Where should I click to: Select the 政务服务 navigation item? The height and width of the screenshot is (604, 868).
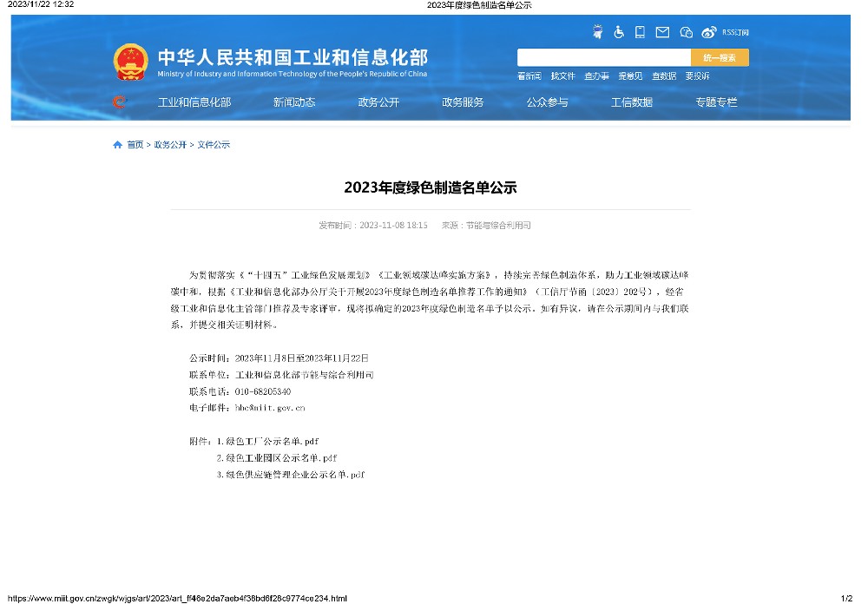click(463, 102)
